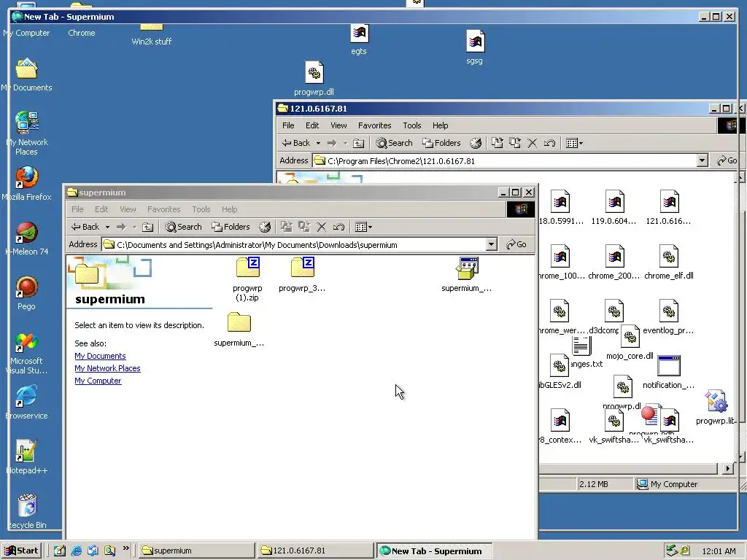
Task: Open Recycle Bin on desktop
Action: 27,511
